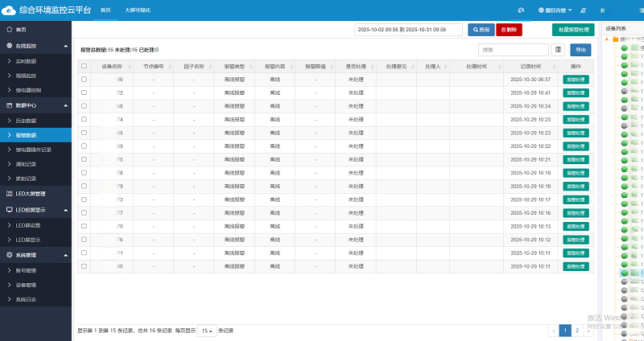Click the blue 查询 search button
The image size is (644, 341).
[481, 29]
